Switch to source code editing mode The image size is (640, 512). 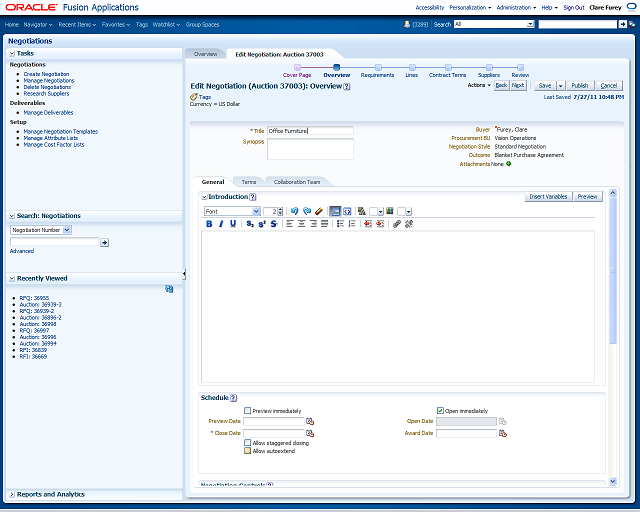click(x=347, y=211)
